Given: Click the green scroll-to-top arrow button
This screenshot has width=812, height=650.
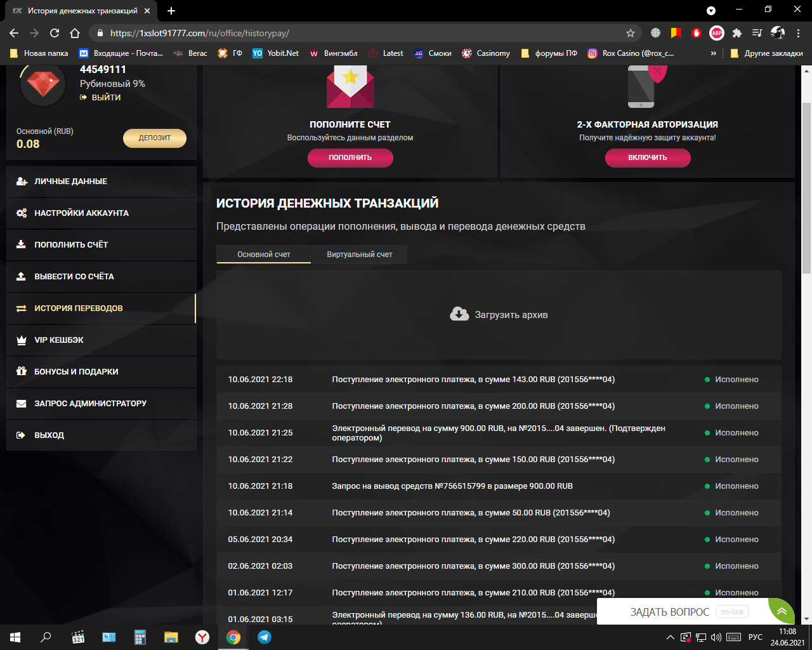Looking at the screenshot, I should (x=782, y=611).
